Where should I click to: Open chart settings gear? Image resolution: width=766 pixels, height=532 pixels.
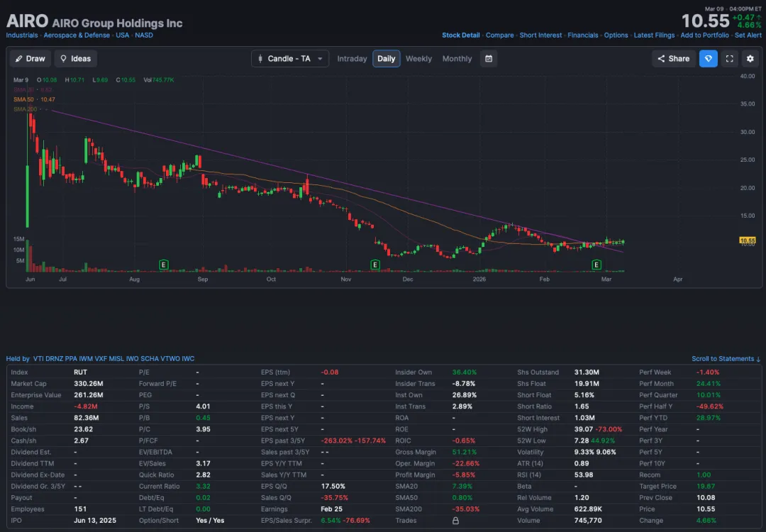750,59
